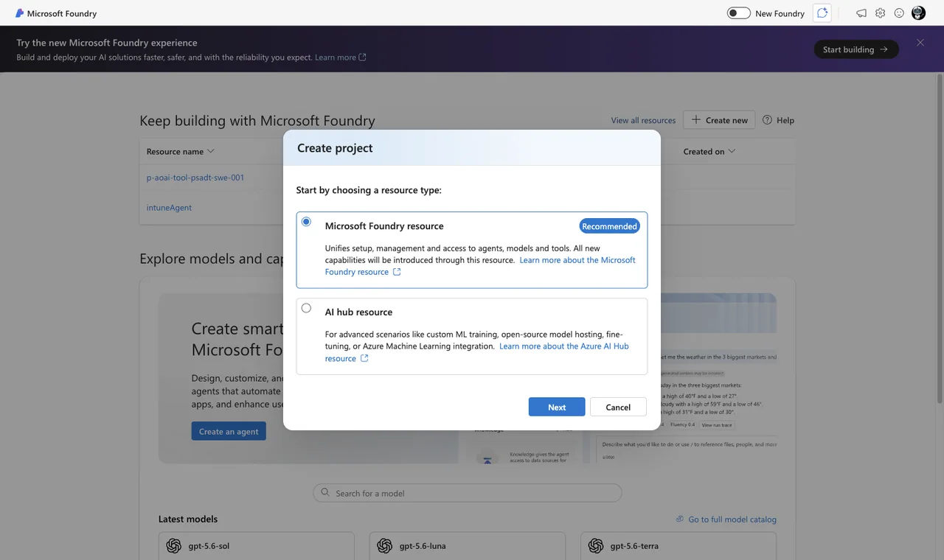This screenshot has height=560, width=944.
Task: Open Learn more about the Azure AI Hub resource
Action: 477,352
